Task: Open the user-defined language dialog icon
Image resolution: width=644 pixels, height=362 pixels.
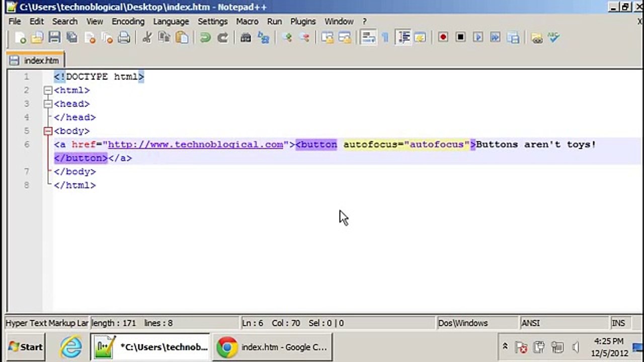Action: click(x=420, y=38)
